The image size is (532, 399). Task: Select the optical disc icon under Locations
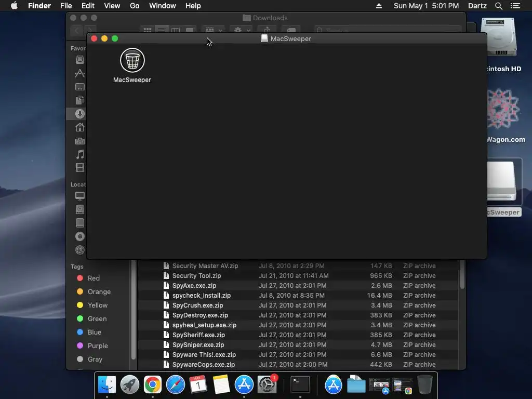click(x=79, y=236)
